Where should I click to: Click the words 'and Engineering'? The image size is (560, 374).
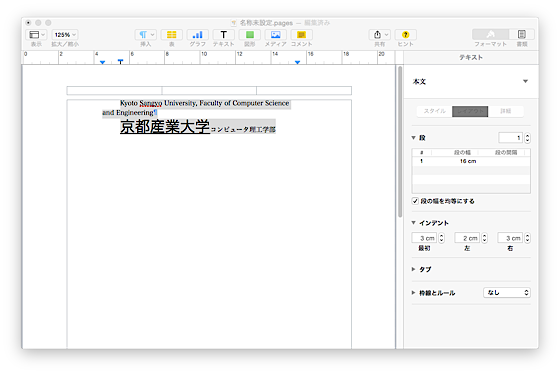coord(128,113)
